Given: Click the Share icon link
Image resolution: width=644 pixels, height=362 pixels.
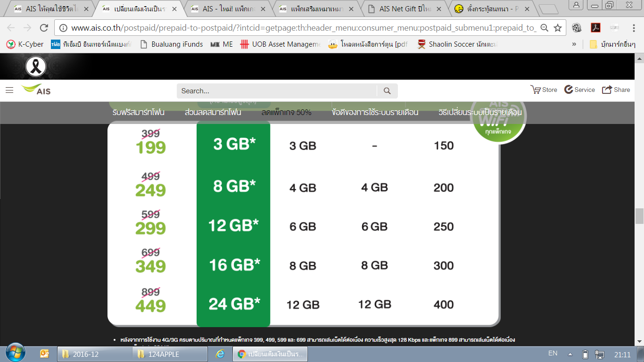Looking at the screenshot, I should (x=616, y=90).
